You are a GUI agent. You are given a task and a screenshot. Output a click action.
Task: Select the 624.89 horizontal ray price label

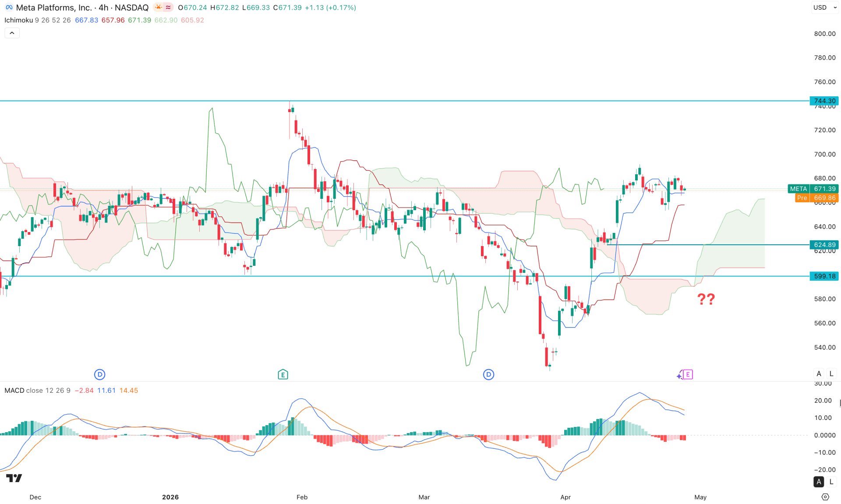pyautogui.click(x=824, y=245)
